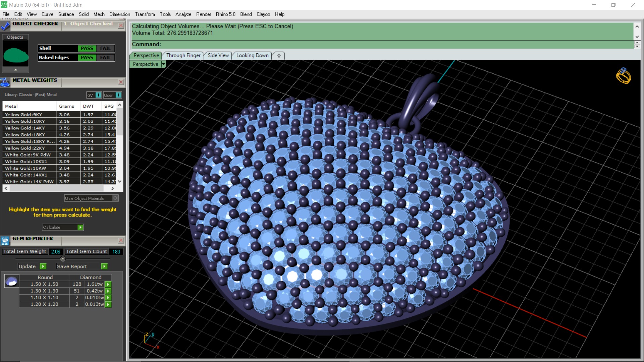This screenshot has height=362, width=644.
Task: Open the Curve menu
Action: tap(47, 14)
